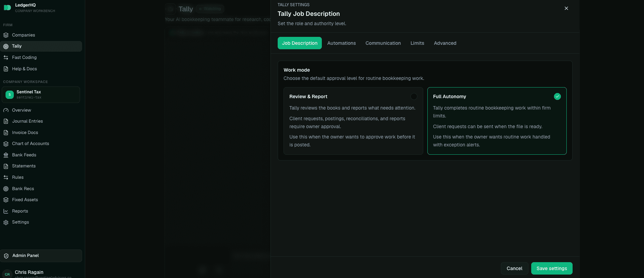
Task: Cancel the settings changes
Action: (514, 268)
